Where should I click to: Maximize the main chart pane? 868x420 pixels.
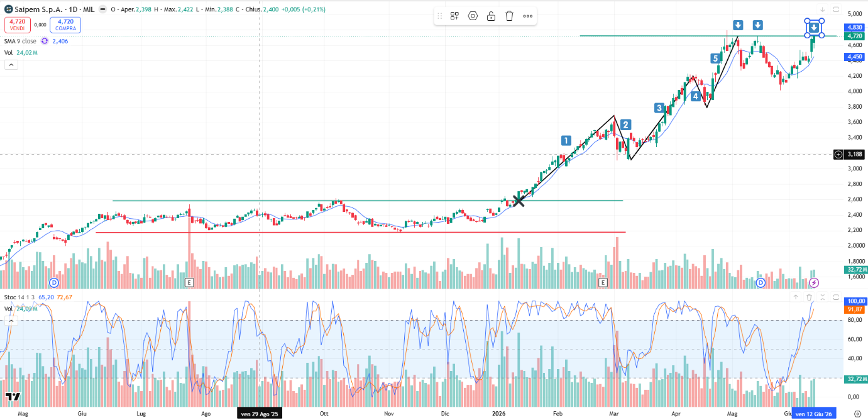coord(836,9)
